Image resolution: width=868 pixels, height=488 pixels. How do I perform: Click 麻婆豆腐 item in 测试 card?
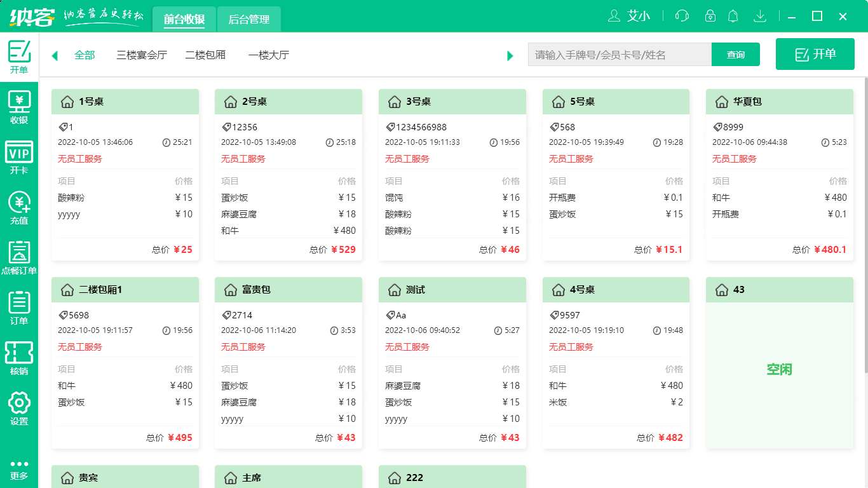tap(403, 386)
